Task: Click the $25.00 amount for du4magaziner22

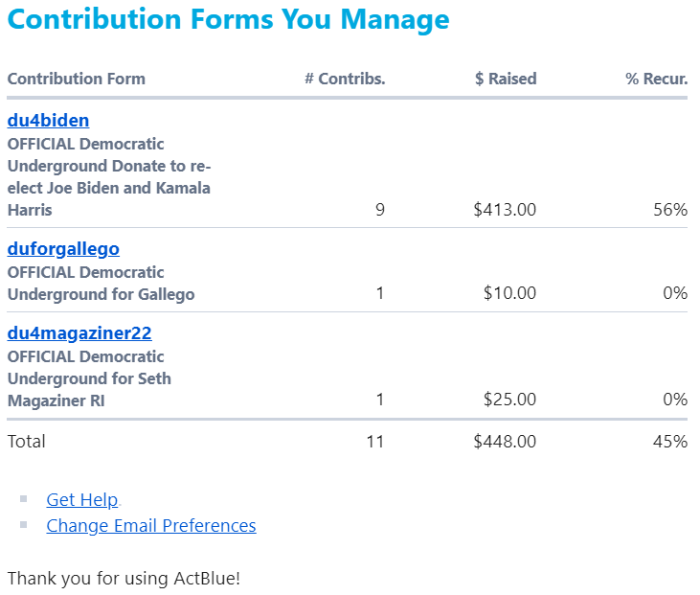Action: click(x=509, y=399)
